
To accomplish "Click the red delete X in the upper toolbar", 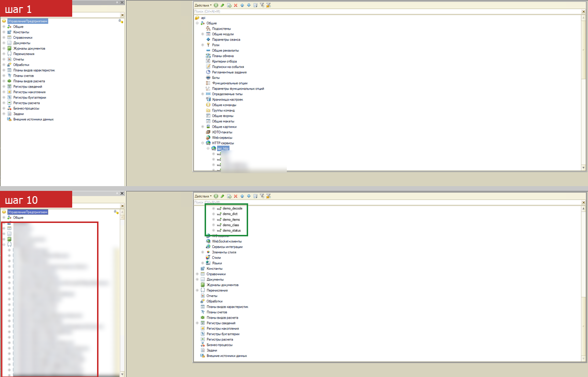I will tap(235, 5).
